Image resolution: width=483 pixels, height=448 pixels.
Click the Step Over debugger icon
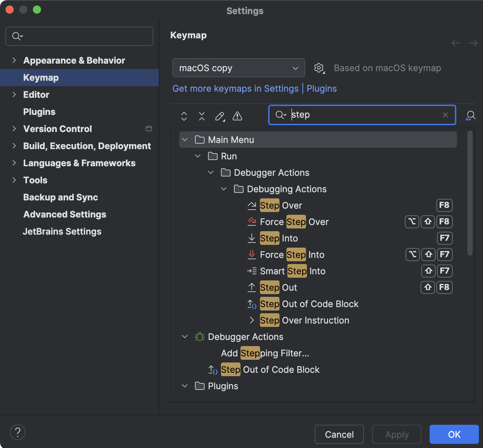[x=252, y=205]
